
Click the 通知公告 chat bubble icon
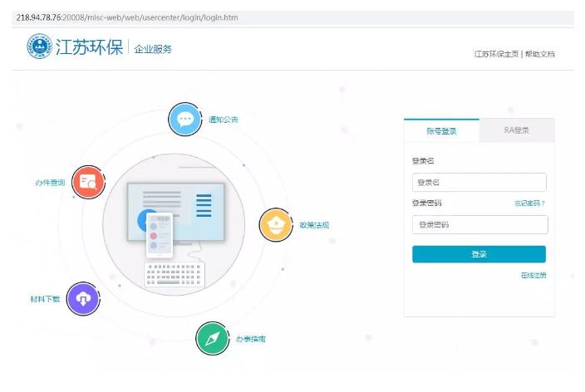185,120
